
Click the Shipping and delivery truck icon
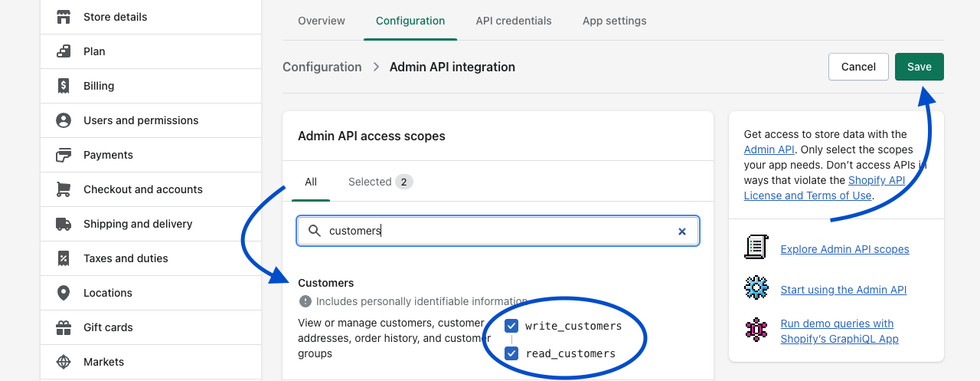pyautogui.click(x=64, y=224)
